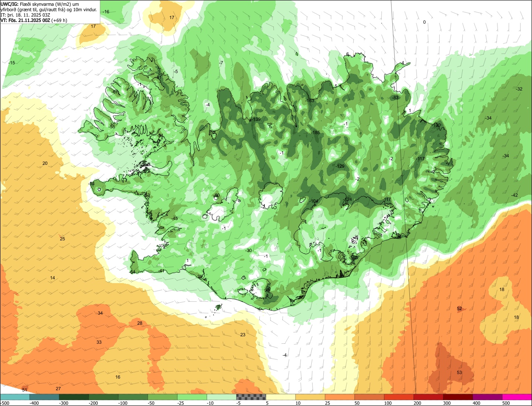This screenshot has width=532, height=406.
Task: Click the -45 value in west Iceland
Action: (x=175, y=219)
